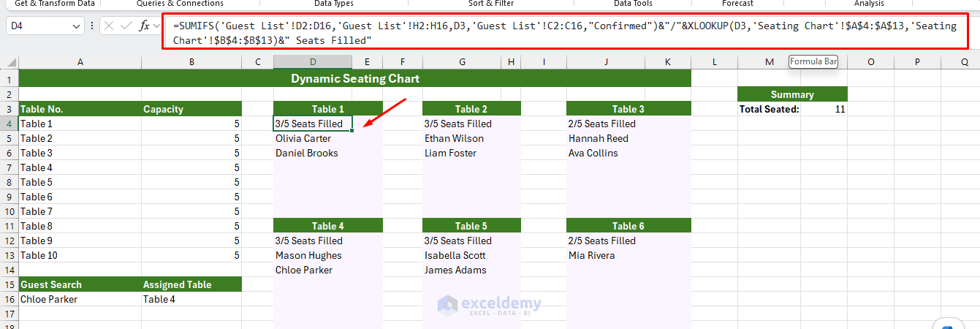The height and width of the screenshot is (329, 980).
Task: Click the Table No. header cell
Action: (80, 110)
